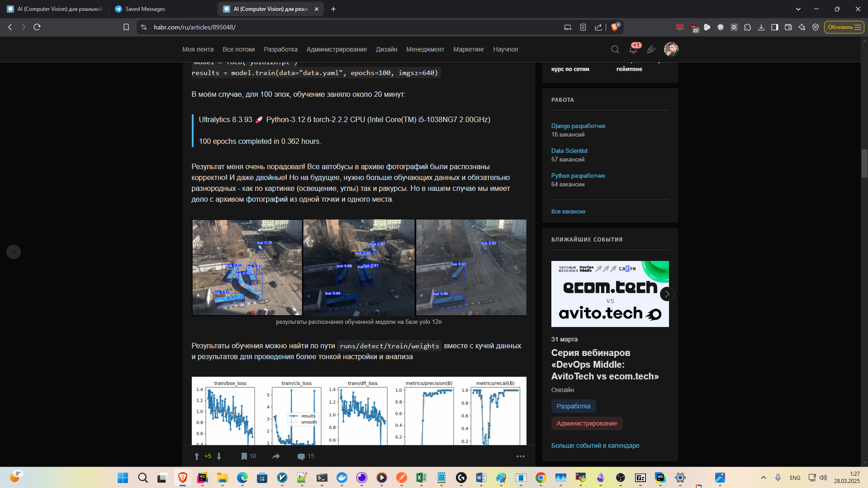Open the Все потоки section

[x=238, y=49]
